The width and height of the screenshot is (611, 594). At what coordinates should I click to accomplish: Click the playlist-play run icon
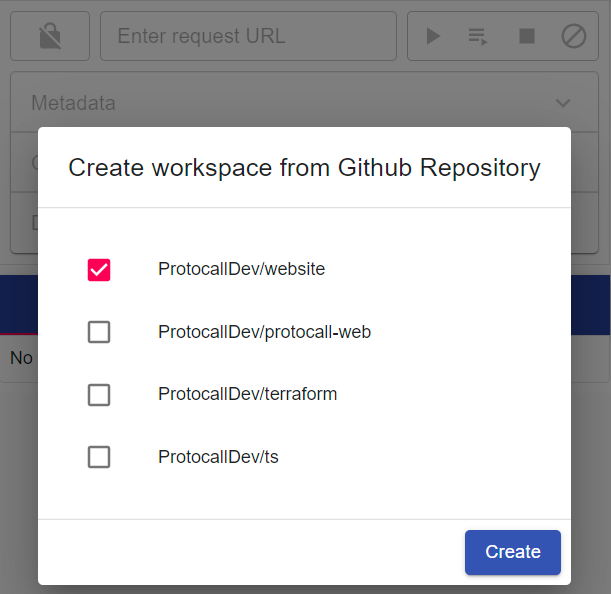coord(478,37)
